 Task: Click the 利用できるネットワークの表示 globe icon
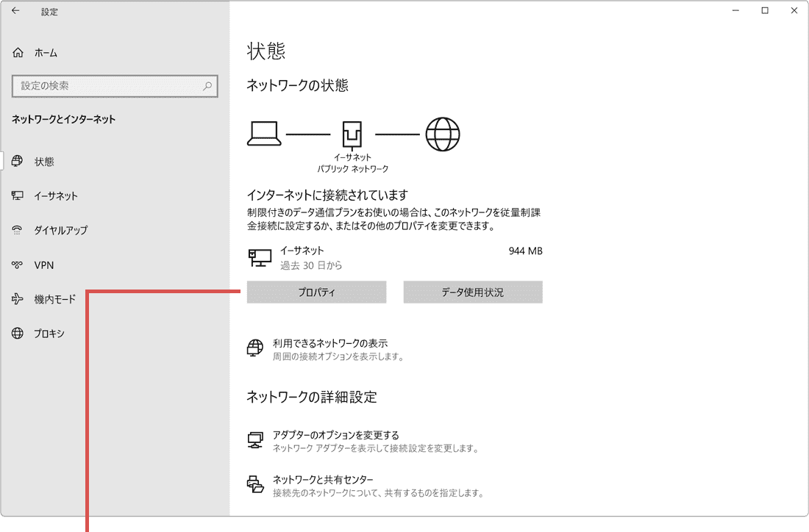click(x=254, y=348)
